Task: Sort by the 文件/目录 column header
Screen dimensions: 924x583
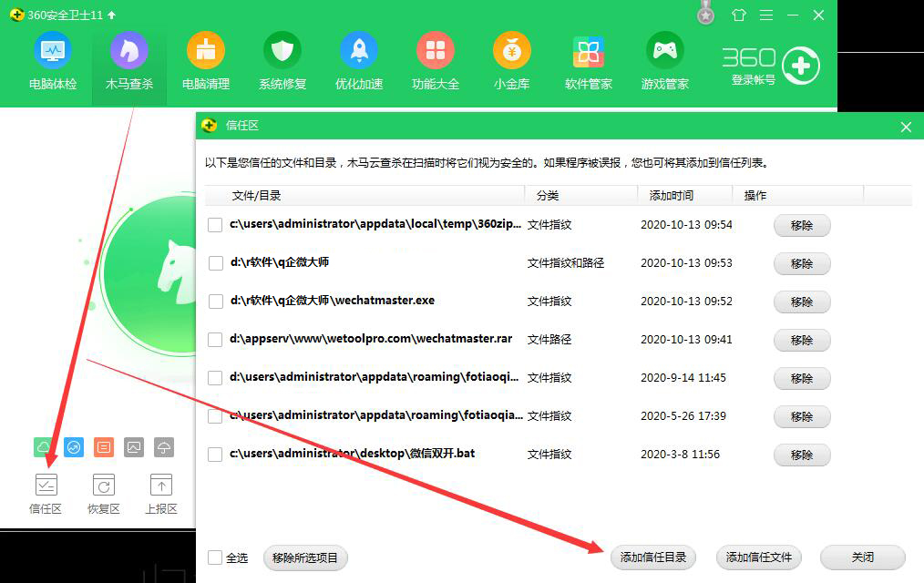Action: coord(364,196)
